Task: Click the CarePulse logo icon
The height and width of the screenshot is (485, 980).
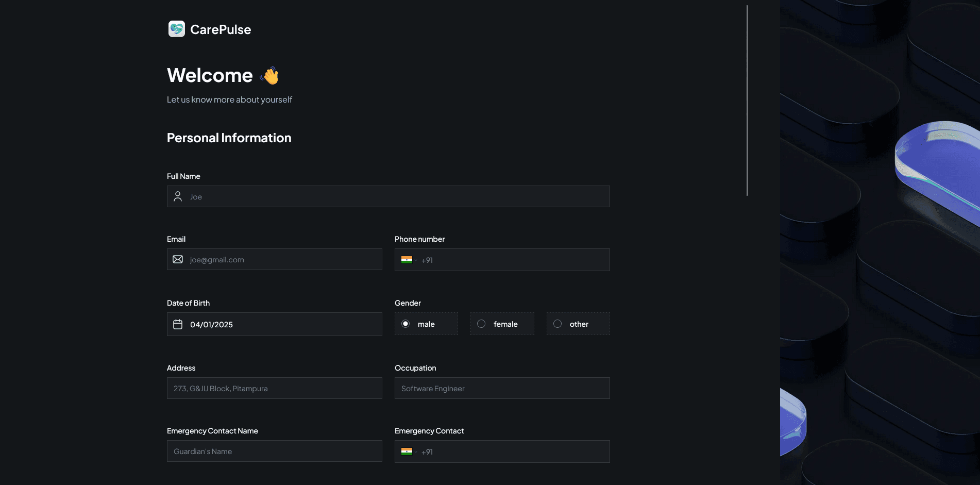Action: tap(176, 29)
